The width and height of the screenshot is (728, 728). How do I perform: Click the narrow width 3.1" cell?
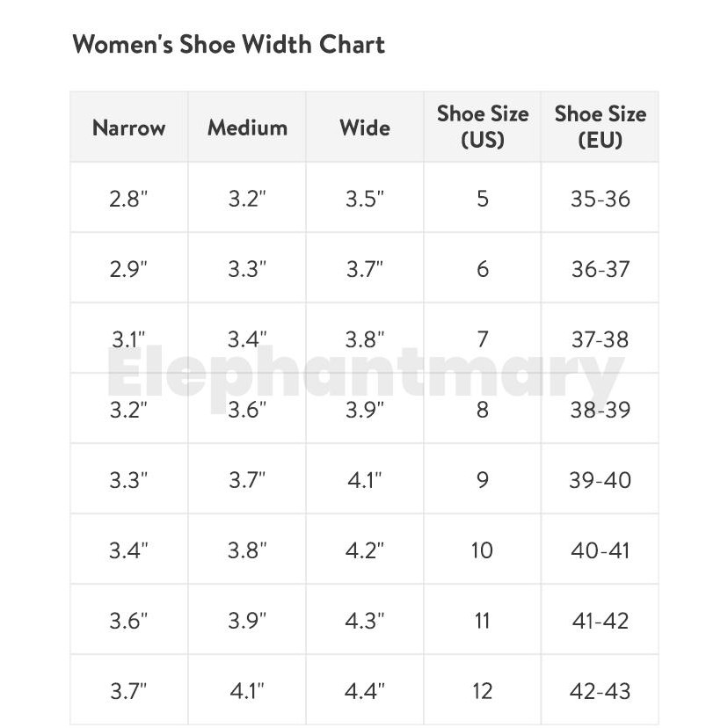[x=128, y=339]
